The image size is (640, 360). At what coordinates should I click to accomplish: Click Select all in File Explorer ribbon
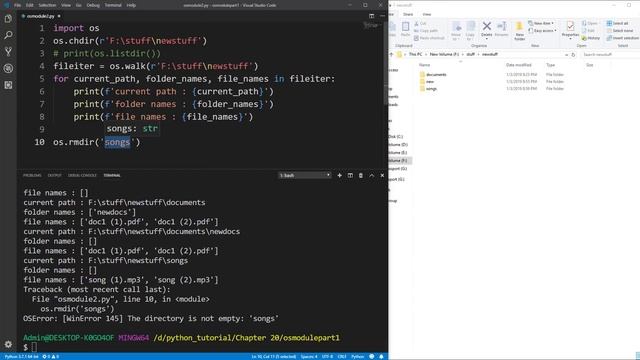tap(617, 23)
